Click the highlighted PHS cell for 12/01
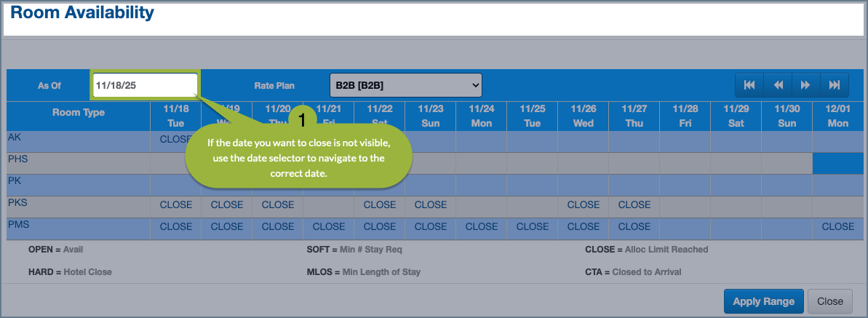Viewport: 868px width, 318px height. click(837, 163)
